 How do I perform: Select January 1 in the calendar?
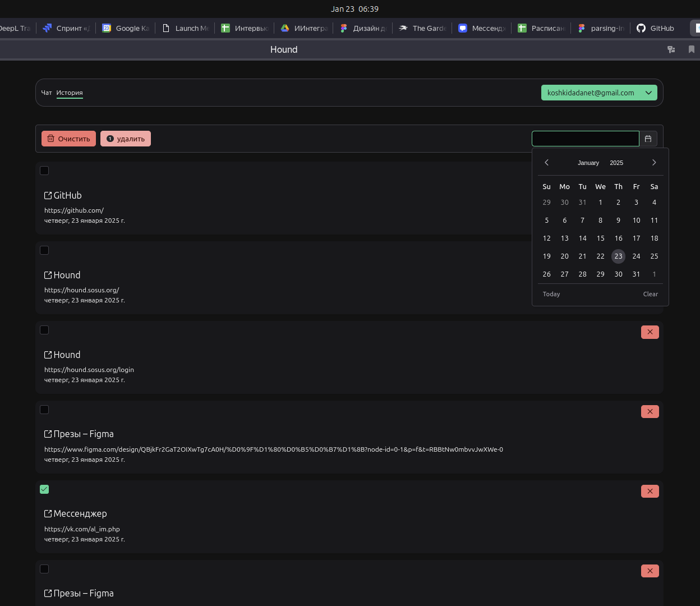600,203
